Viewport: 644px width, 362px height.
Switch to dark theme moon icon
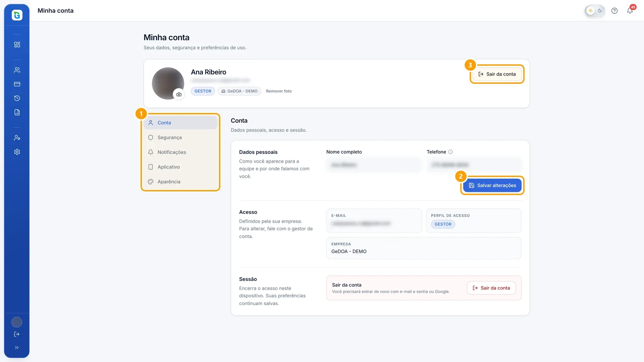[x=600, y=11]
